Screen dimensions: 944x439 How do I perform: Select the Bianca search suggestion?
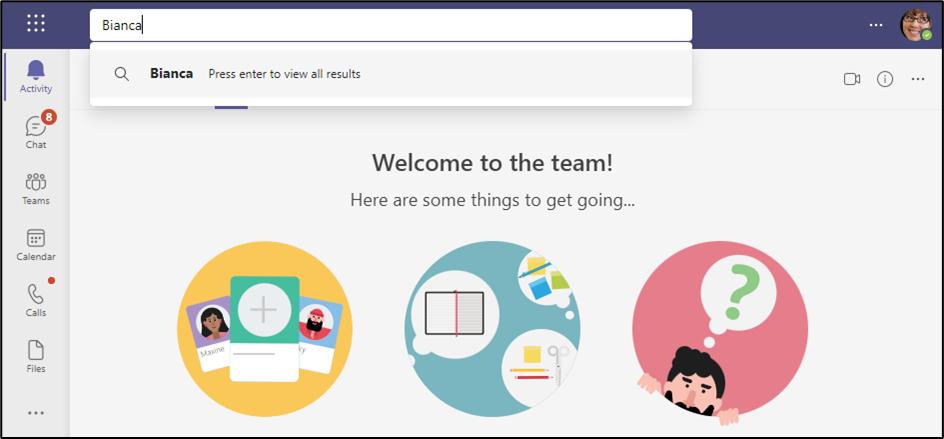point(391,74)
